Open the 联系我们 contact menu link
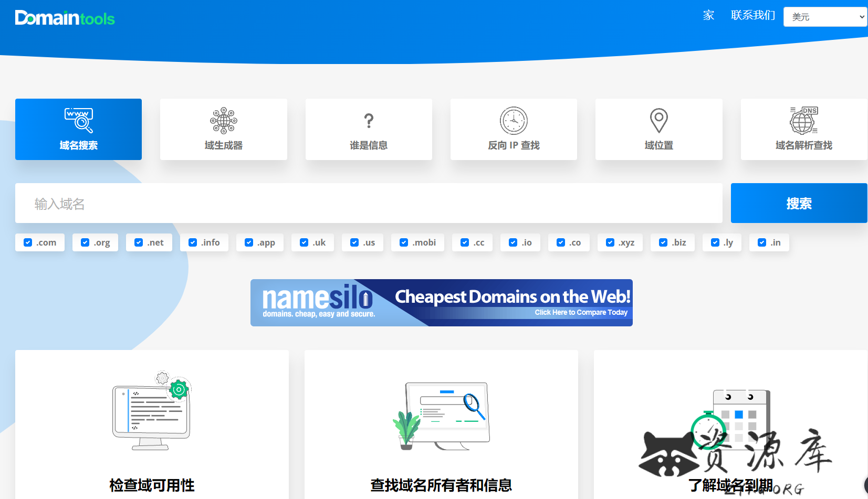 pyautogui.click(x=752, y=15)
